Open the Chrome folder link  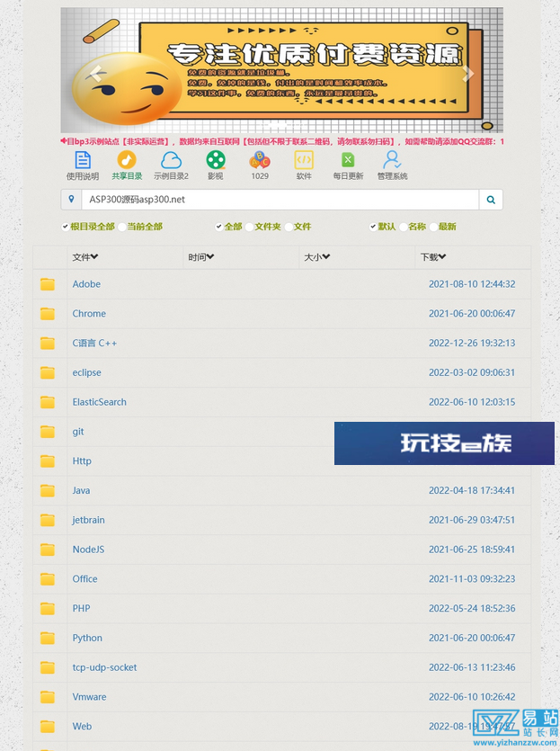[89, 314]
